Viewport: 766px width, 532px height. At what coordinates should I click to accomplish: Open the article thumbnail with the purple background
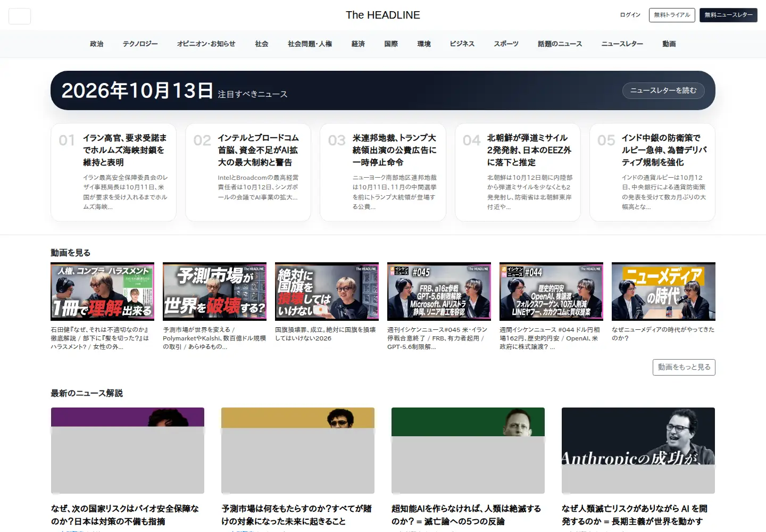pos(128,451)
